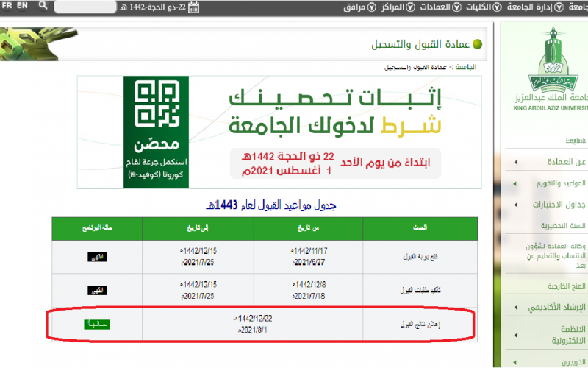Click the 1442/12/22 results date cell
This screenshot has width=588, height=368.
point(253,324)
